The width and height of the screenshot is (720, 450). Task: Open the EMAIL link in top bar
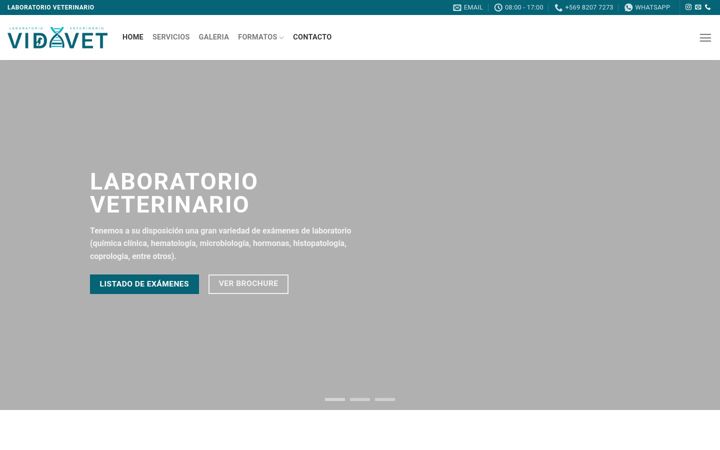click(x=468, y=7)
